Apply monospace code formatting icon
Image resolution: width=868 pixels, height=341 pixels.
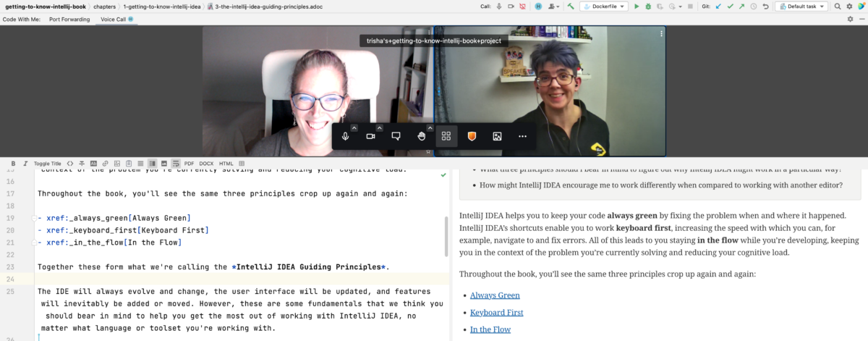click(x=70, y=164)
